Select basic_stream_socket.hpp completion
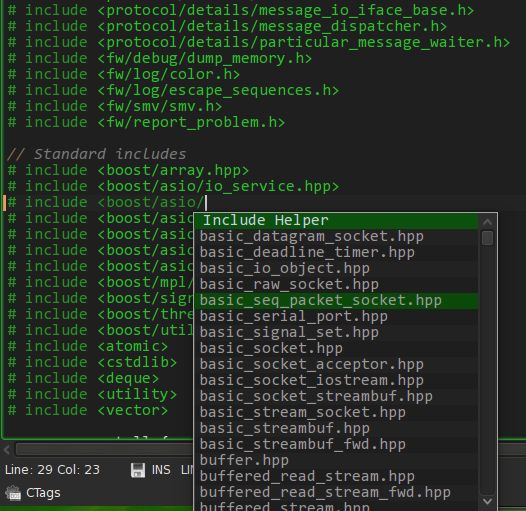 pyautogui.click(x=336, y=412)
